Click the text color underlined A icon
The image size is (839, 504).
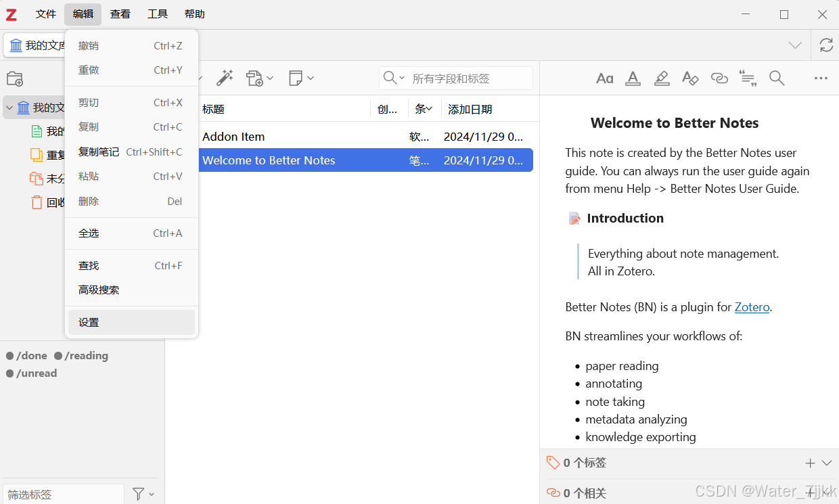point(633,78)
